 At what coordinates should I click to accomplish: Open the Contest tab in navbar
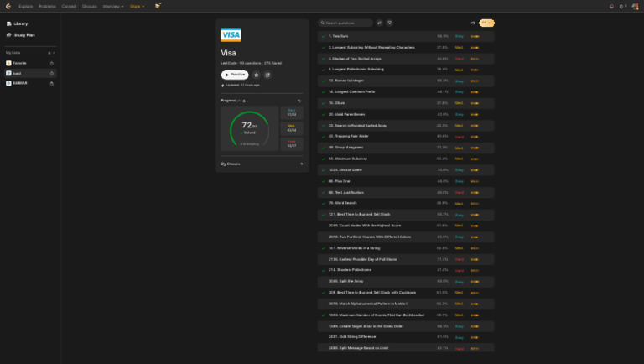pyautogui.click(x=69, y=6)
